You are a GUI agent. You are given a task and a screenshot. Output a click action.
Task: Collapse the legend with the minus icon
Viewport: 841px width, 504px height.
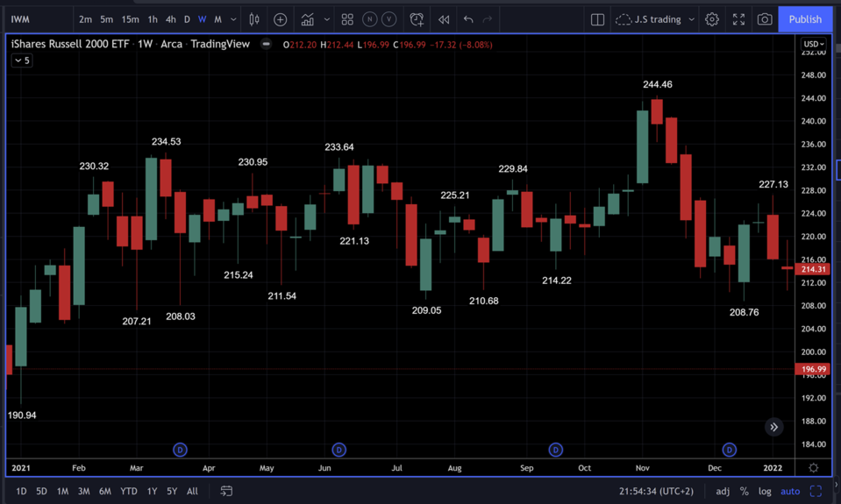[x=266, y=44]
